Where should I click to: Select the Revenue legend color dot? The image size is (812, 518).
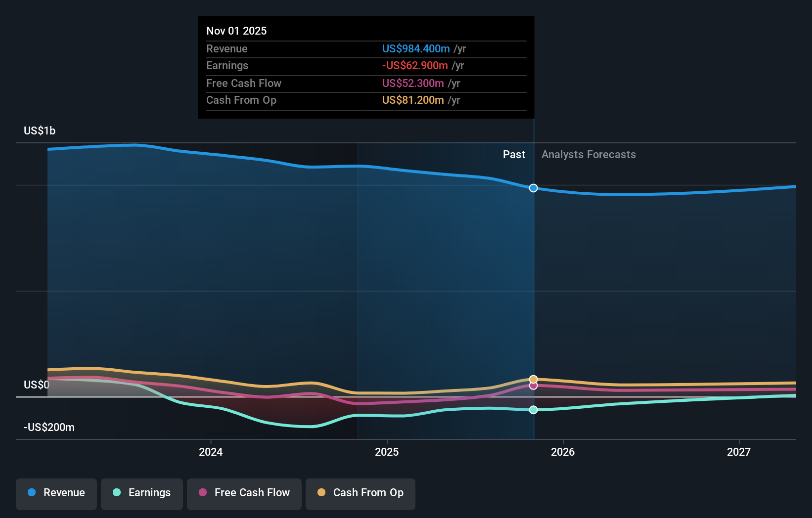click(x=31, y=493)
